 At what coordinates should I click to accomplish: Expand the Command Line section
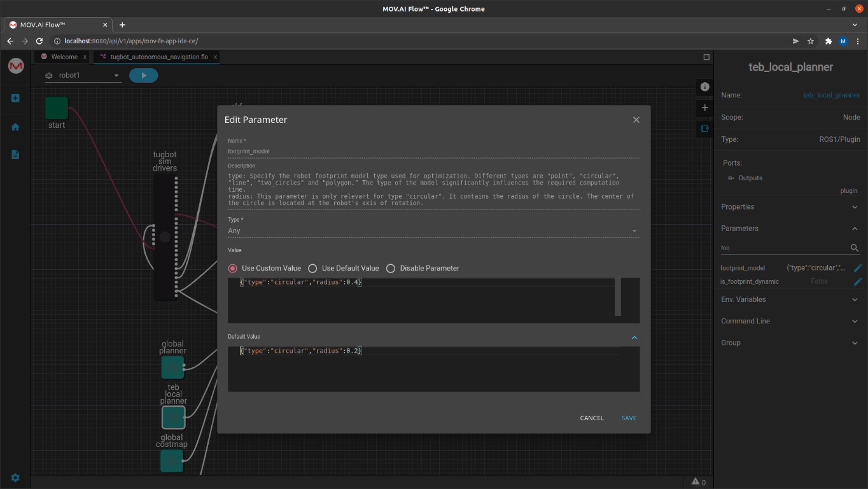click(790, 321)
